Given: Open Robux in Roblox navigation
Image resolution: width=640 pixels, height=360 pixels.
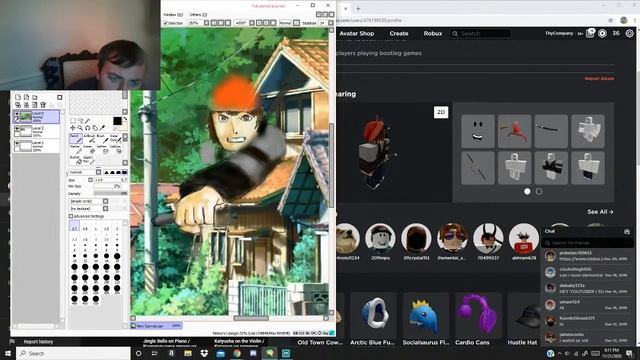Looking at the screenshot, I should pyautogui.click(x=433, y=33).
